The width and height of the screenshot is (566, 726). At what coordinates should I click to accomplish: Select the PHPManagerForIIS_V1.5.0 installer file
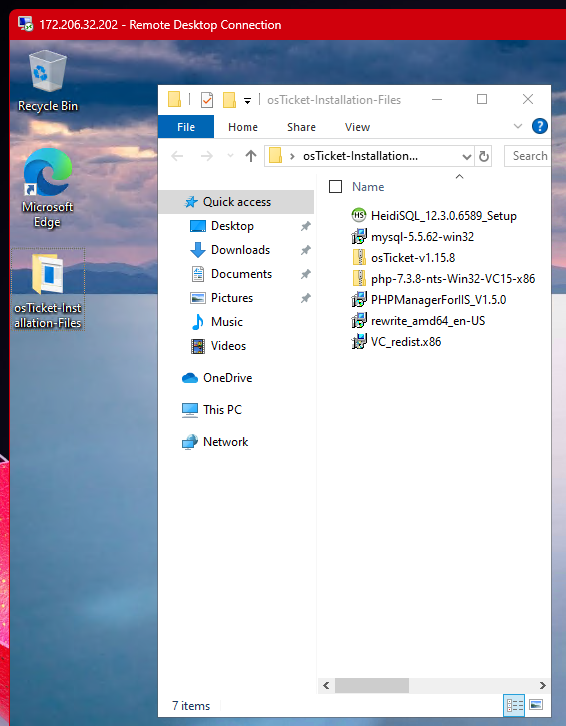[x=438, y=300]
